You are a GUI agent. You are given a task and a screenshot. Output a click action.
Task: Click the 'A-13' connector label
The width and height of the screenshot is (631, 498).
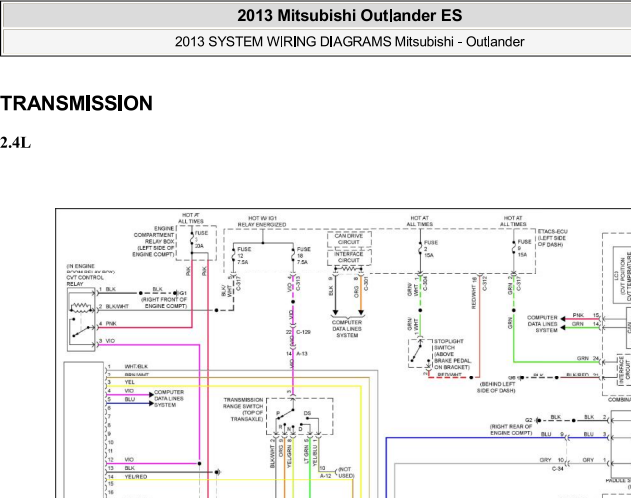302,354
